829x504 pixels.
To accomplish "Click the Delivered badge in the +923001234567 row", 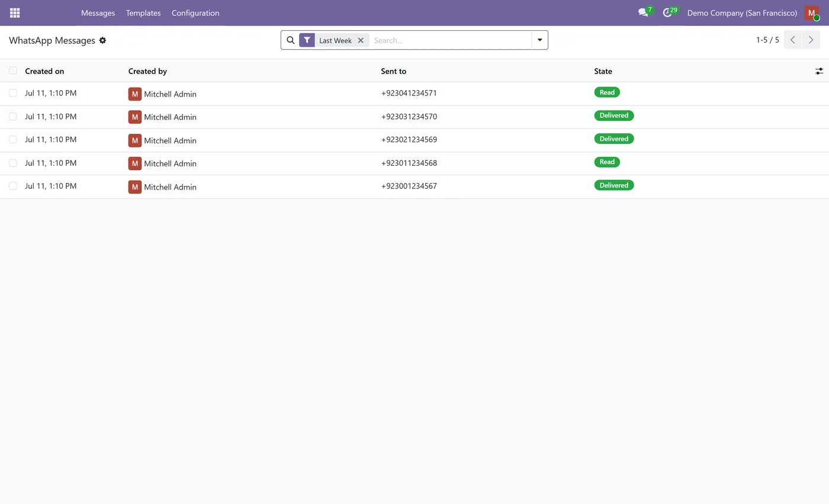I will coord(614,185).
